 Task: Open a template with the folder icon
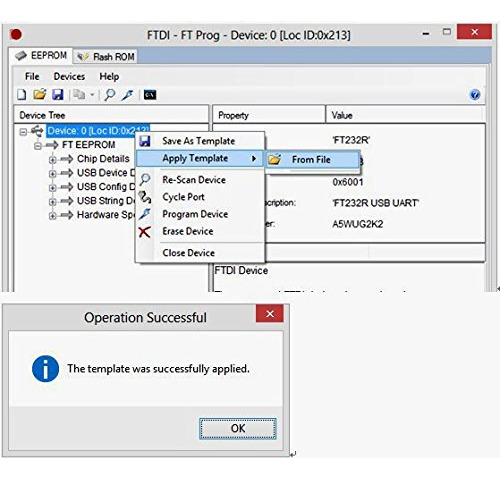tap(40, 95)
